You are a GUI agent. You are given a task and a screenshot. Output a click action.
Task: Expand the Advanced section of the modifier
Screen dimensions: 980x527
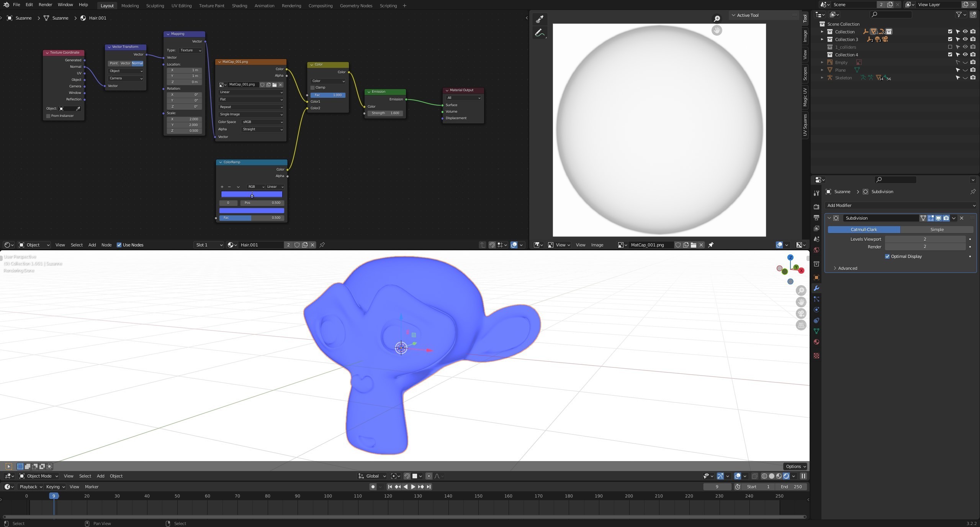pyautogui.click(x=846, y=268)
